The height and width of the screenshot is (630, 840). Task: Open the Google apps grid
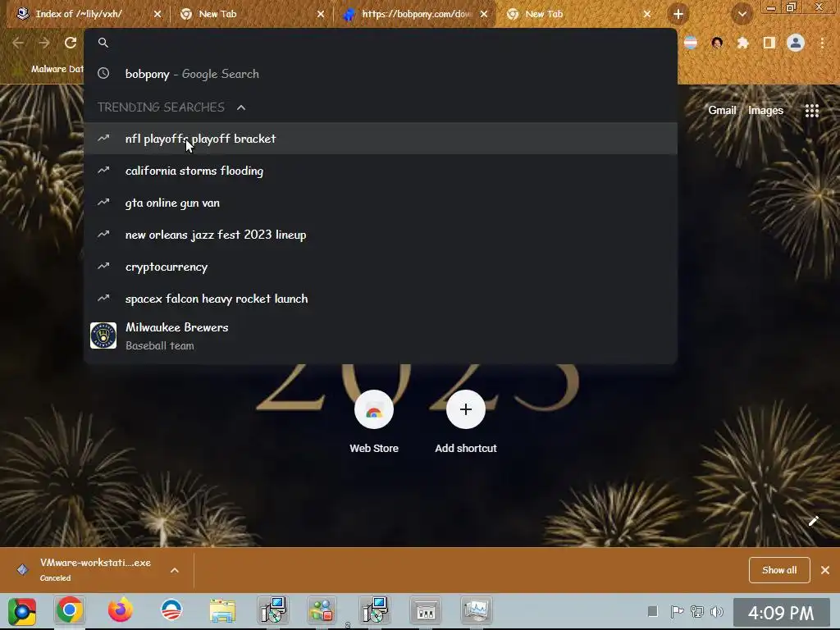point(812,111)
